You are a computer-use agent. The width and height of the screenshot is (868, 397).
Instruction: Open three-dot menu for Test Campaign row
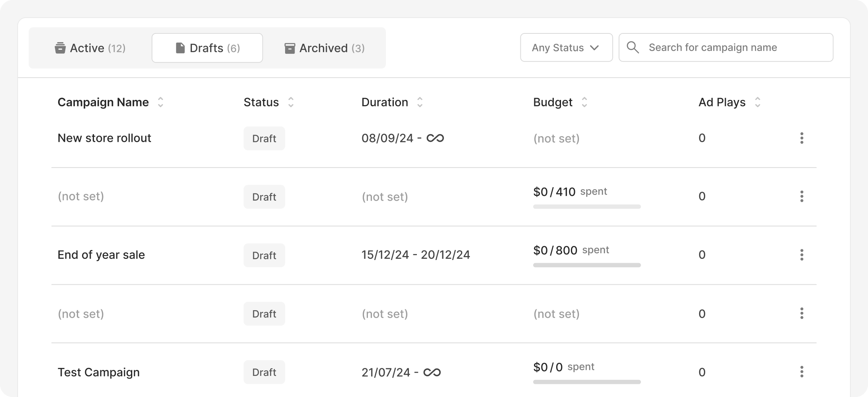(x=802, y=372)
